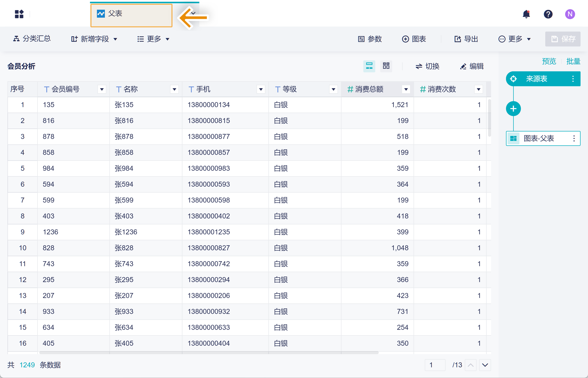Open 来源表 three-dot options menu
588x378 pixels.
coord(573,79)
